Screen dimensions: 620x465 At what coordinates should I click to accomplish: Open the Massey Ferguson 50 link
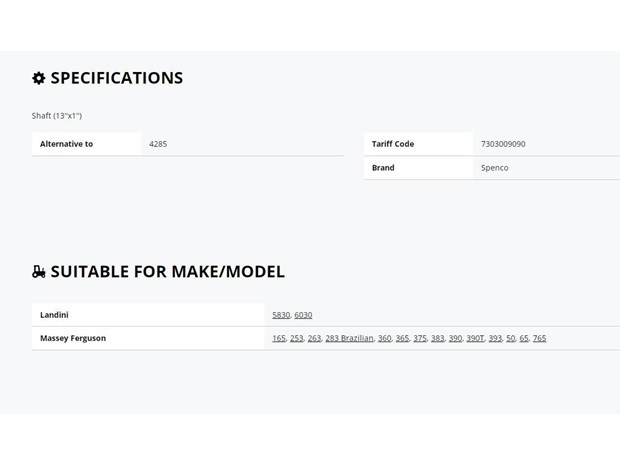pos(511,338)
